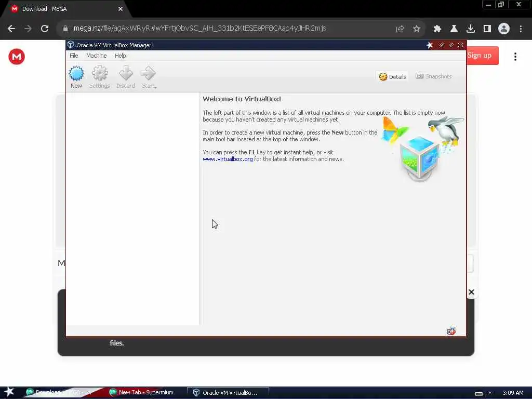Click the empty virtual machine list pane
The height and width of the screenshot is (399, 532).
[x=132, y=209]
